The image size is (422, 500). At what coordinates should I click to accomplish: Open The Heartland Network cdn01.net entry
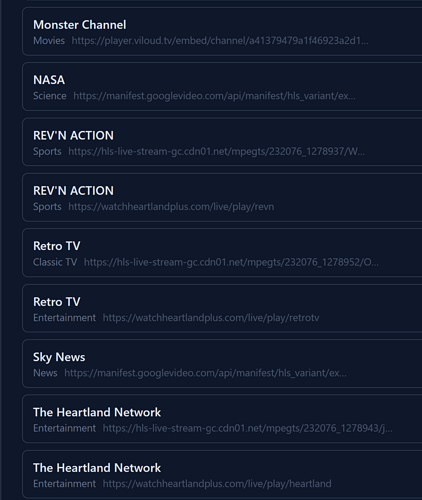coord(222,419)
